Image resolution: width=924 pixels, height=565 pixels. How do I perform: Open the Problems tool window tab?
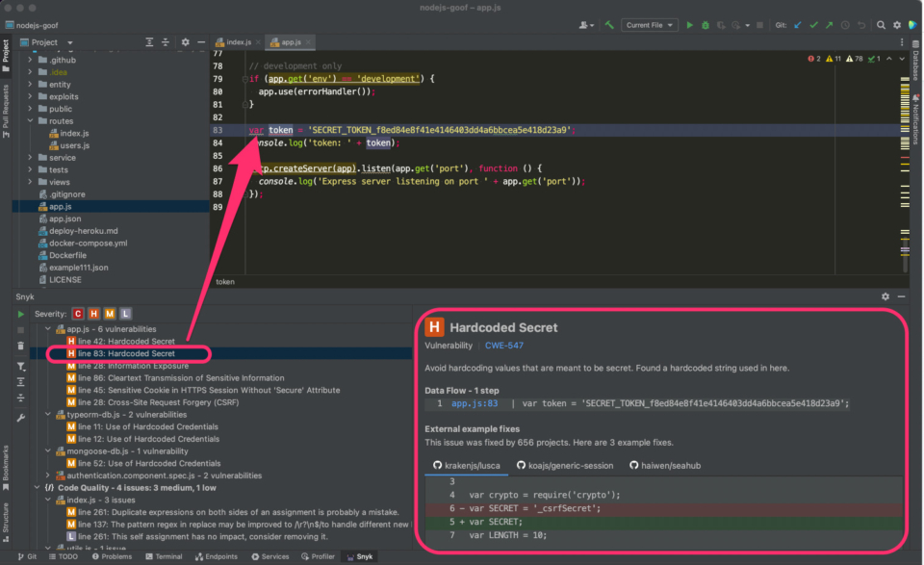pos(112,556)
